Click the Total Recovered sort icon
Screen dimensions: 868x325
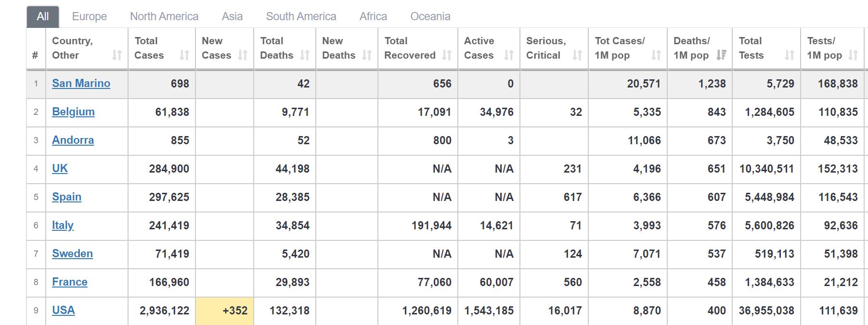[x=447, y=55]
